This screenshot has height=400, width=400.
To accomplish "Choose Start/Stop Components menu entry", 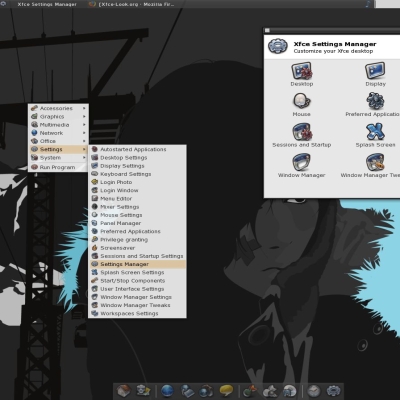I will [x=138, y=281].
